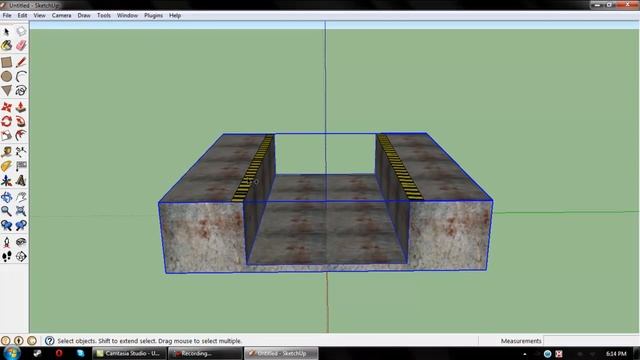Open the Help menu

click(175, 16)
